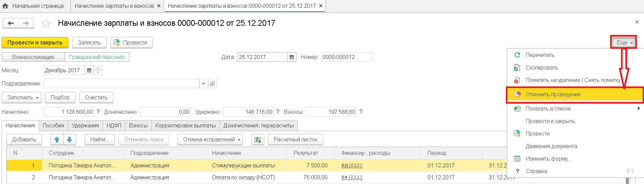Toggle Военнослужащие personnel switch
Image resolution: width=644 pixels, height=184 pixels.
pyautogui.click(x=33, y=57)
